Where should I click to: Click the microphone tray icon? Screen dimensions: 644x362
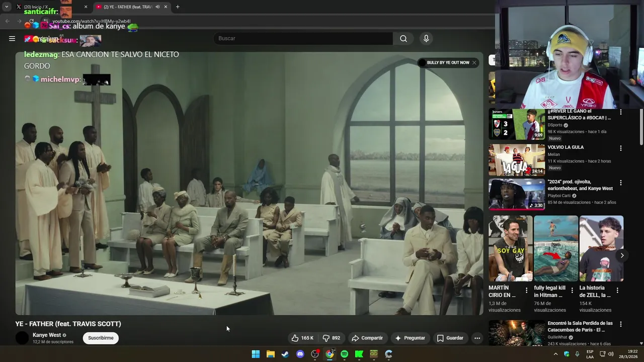point(577,354)
